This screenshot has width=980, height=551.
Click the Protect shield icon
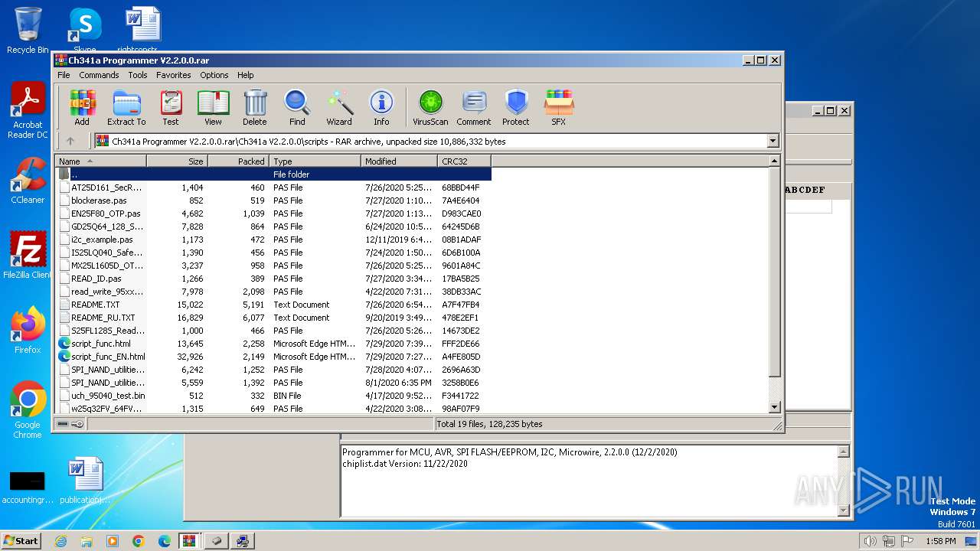[x=516, y=108]
